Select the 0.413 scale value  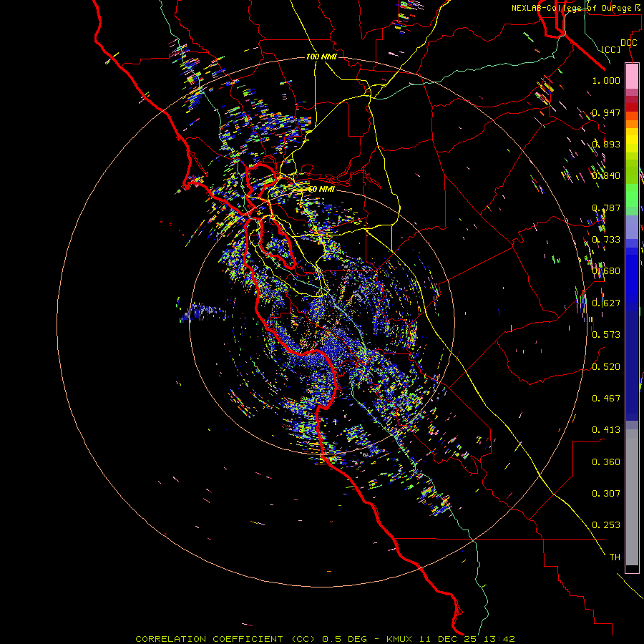[606, 430]
